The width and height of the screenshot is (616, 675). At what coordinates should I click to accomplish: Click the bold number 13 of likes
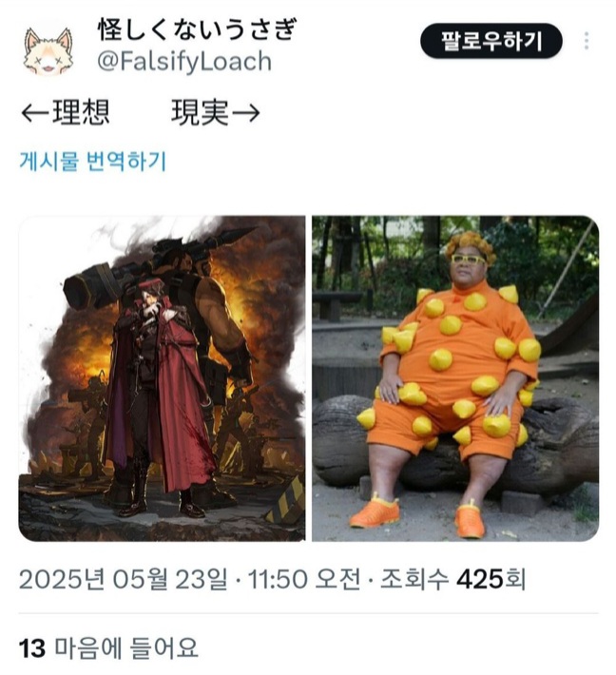pyautogui.click(x=32, y=647)
